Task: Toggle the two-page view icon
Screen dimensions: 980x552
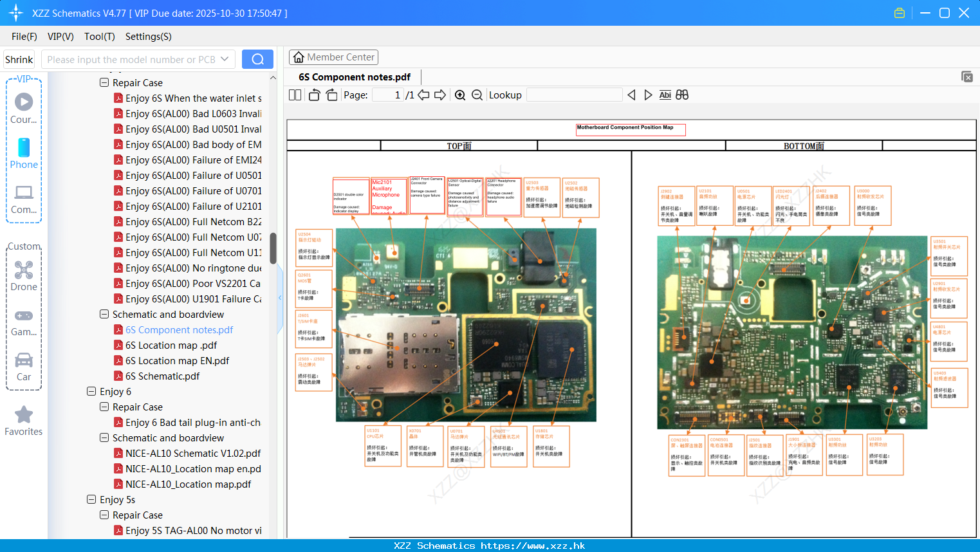Action: coord(295,95)
